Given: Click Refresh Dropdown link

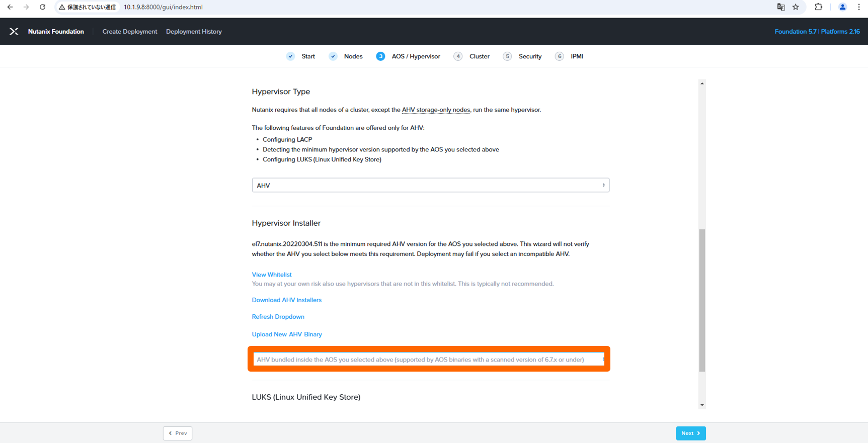Looking at the screenshot, I should click(x=278, y=317).
